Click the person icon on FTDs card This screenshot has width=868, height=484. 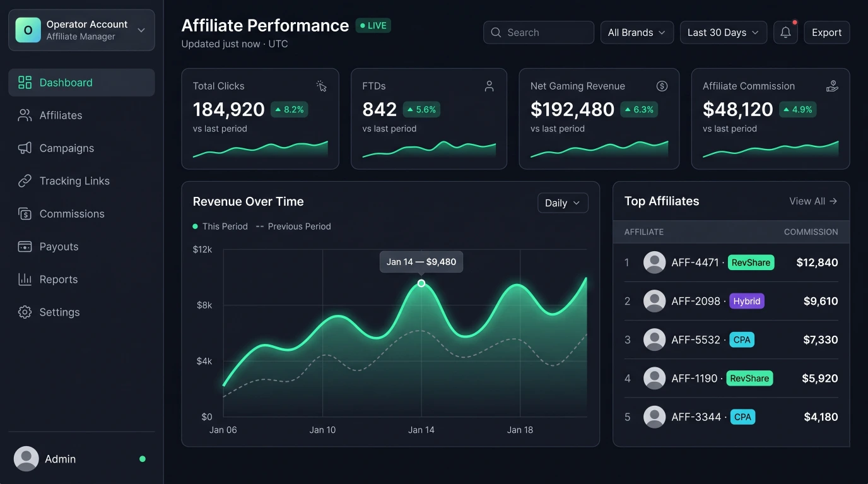[489, 86]
